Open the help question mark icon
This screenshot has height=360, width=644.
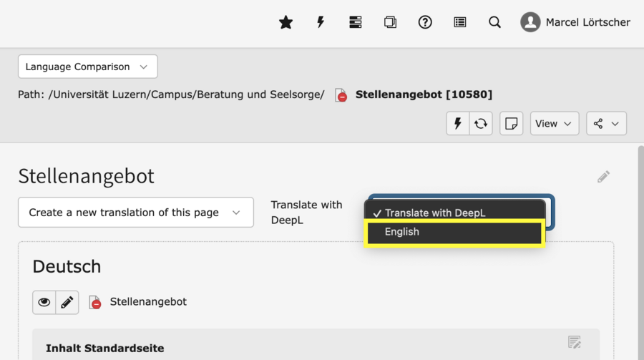[x=425, y=22]
